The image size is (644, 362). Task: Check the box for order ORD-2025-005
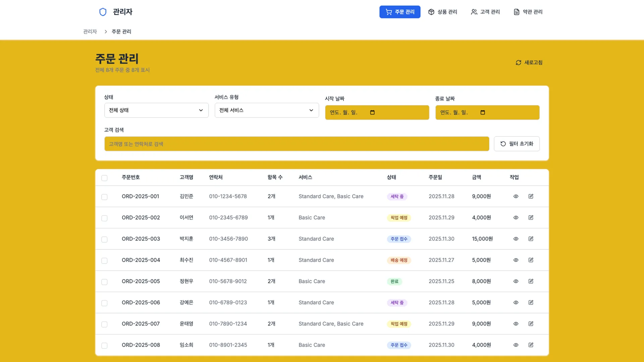104,282
